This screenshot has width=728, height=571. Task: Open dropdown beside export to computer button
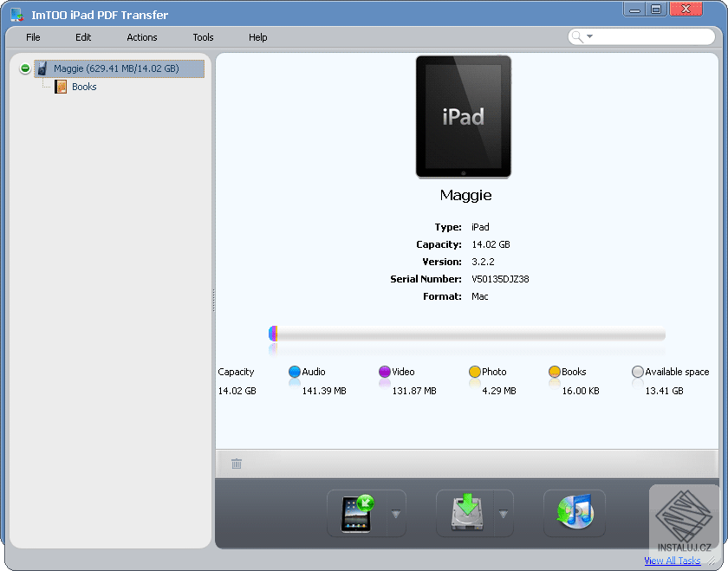(504, 514)
